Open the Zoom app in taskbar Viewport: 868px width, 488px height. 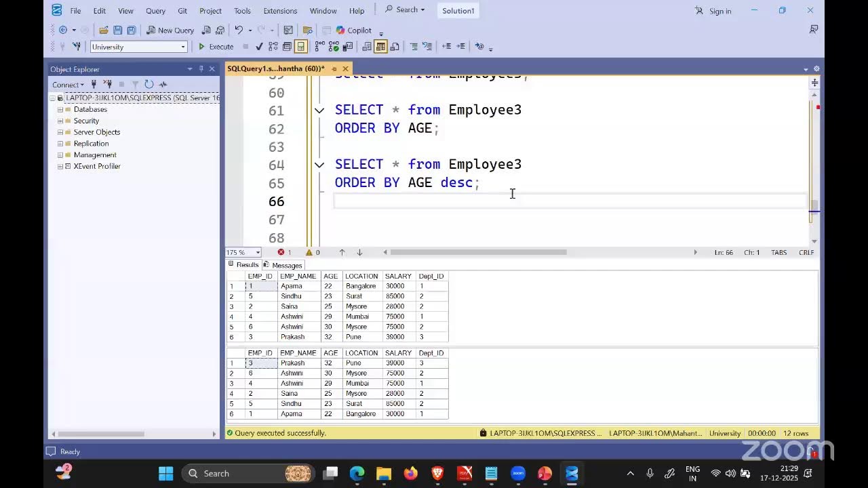518,473
